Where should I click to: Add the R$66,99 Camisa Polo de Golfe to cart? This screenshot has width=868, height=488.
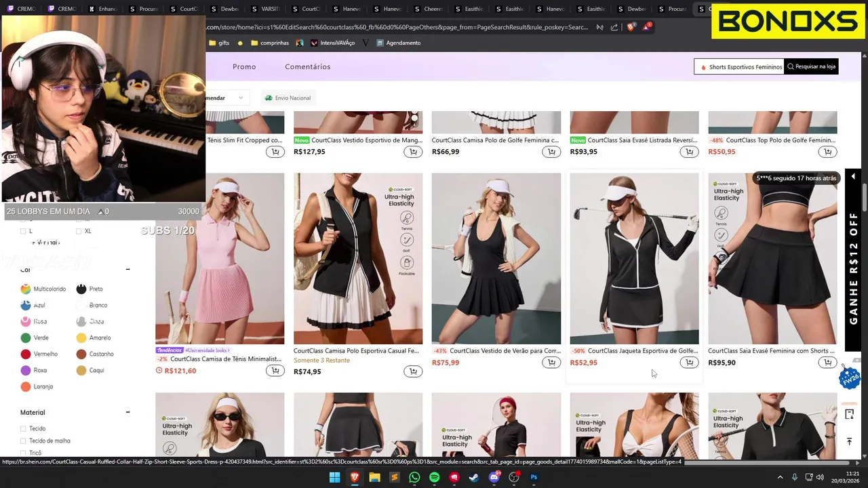pyautogui.click(x=551, y=152)
